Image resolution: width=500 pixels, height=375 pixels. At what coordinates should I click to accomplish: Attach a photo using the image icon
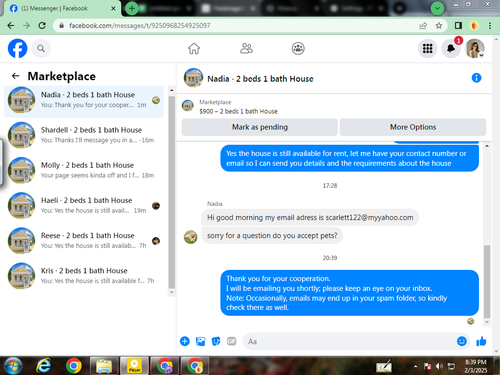point(200,341)
